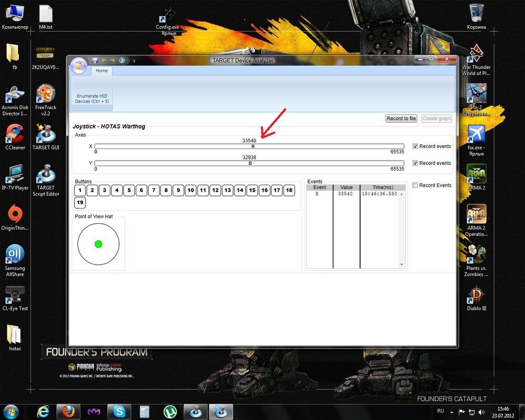
Task: Open the round application menu orb
Action: (79, 65)
